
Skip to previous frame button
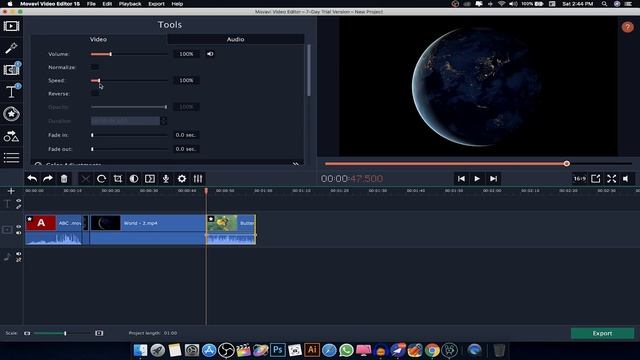coord(461,179)
